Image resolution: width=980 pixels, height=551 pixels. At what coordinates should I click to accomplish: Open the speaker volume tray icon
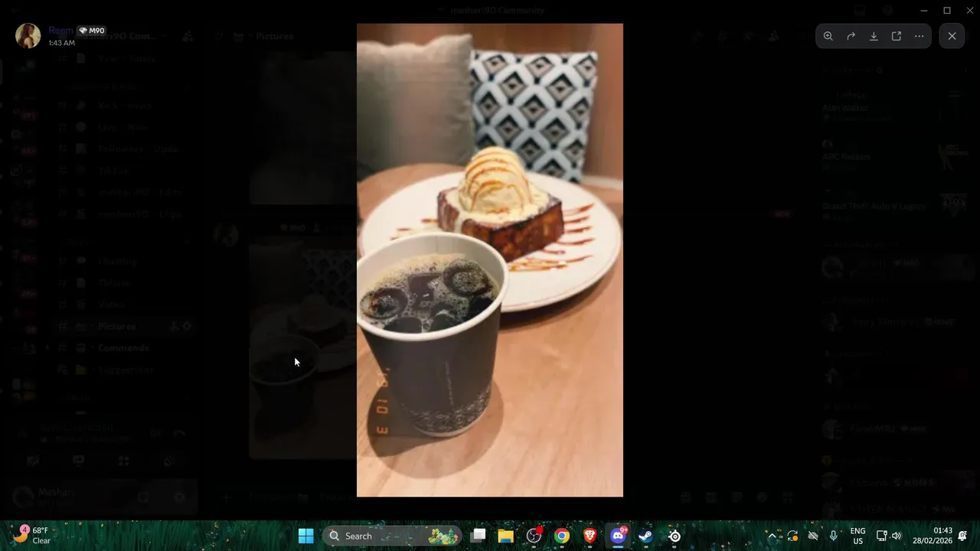point(897,536)
